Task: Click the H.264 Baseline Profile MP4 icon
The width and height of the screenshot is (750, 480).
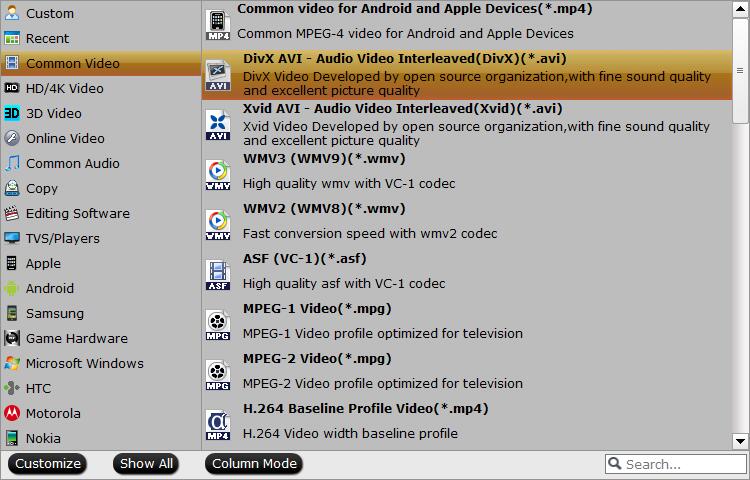Action: (x=218, y=425)
